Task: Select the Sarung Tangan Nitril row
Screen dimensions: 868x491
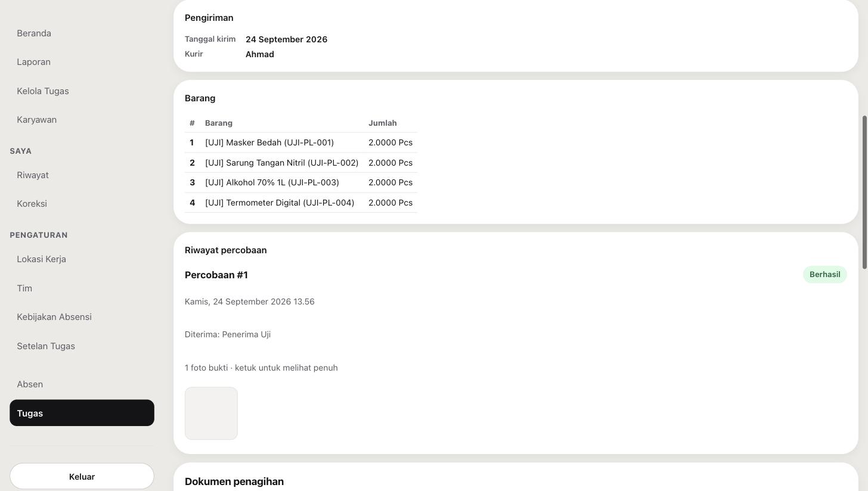Action: pos(301,163)
